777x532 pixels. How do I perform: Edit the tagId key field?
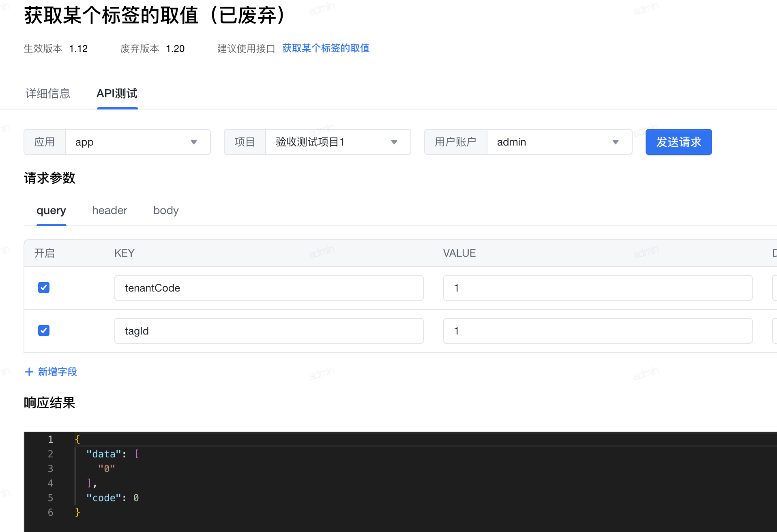coord(269,331)
